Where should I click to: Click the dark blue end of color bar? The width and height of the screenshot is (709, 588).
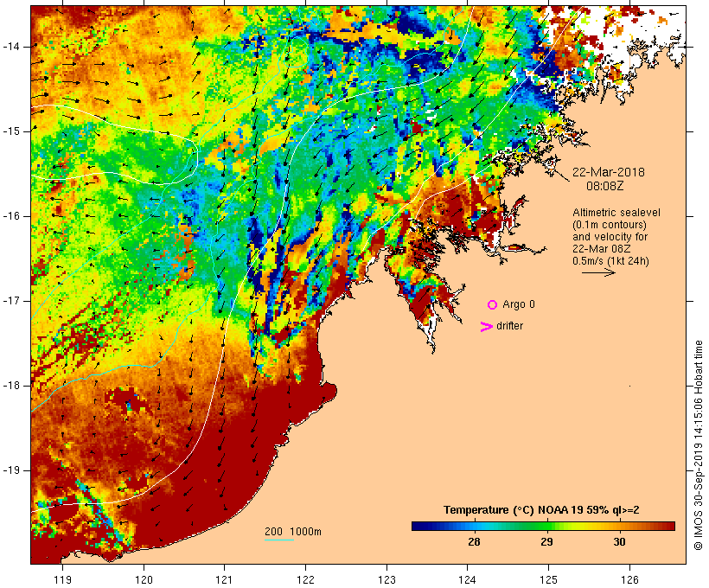click(417, 526)
